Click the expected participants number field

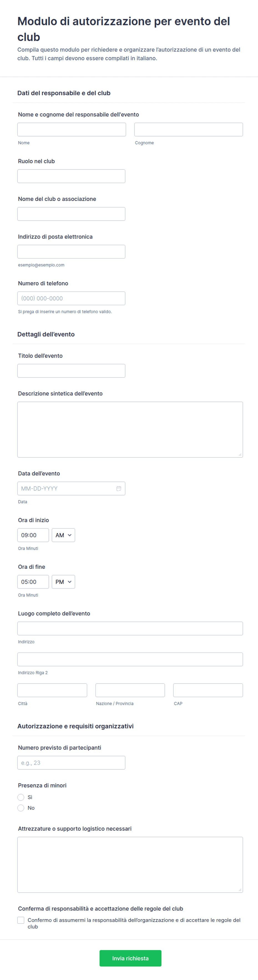[71, 762]
